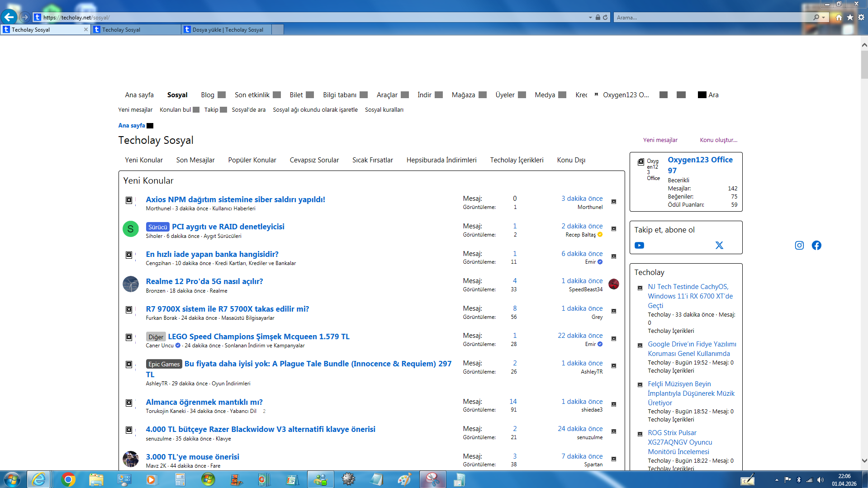Open the Axios NPM siber saldırı topic

[x=235, y=199]
